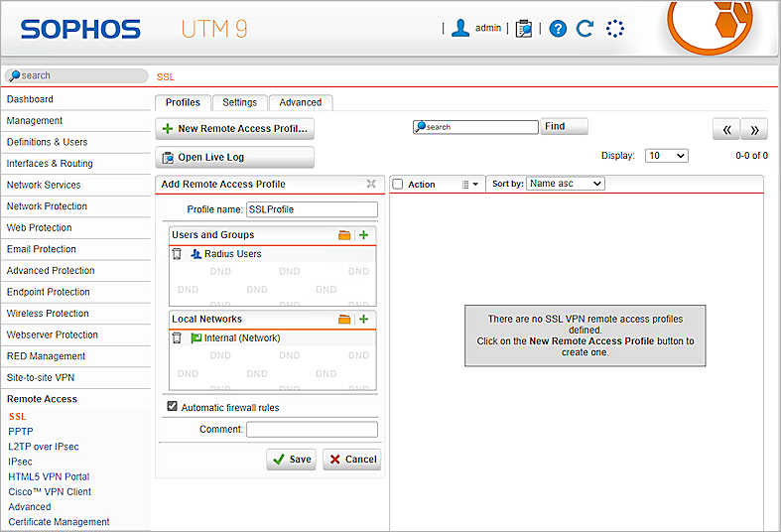The height and width of the screenshot is (532, 781).
Task: Click the Internal (Network) network icon
Action: 195,338
